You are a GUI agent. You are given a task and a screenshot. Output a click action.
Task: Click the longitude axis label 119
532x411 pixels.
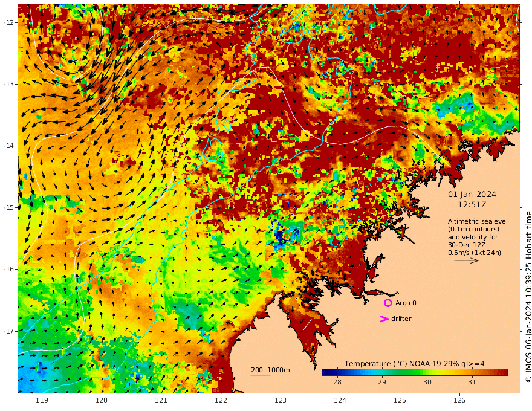pyautogui.click(x=42, y=401)
